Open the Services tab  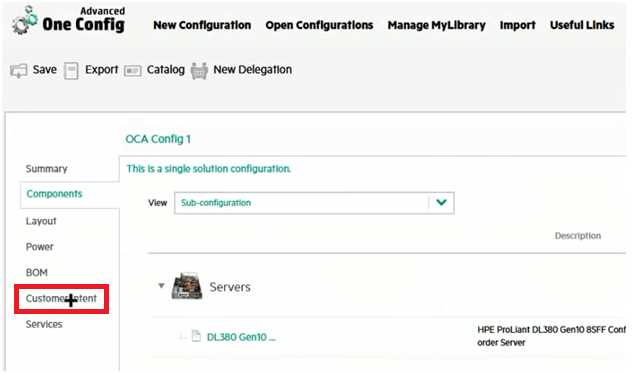[x=44, y=324]
